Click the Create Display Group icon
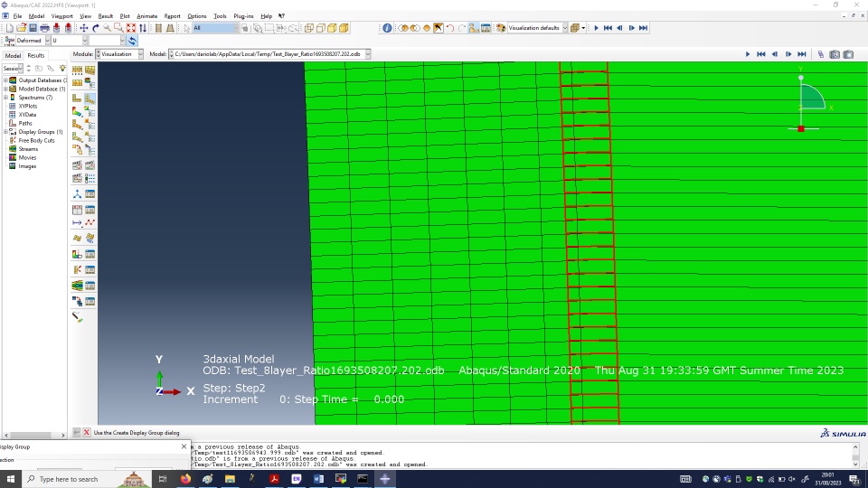Image resolution: width=868 pixels, height=488 pixels. point(473,28)
